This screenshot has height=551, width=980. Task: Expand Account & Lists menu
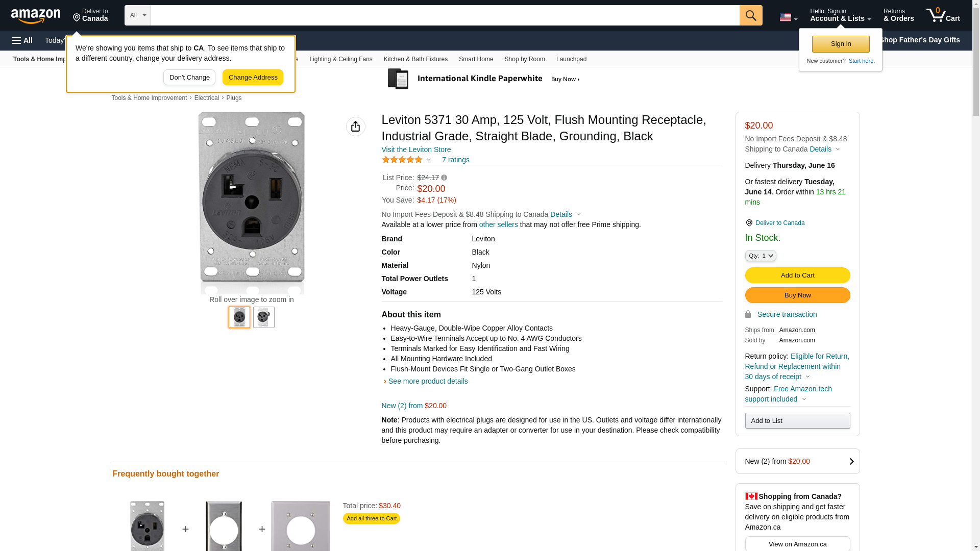point(840,15)
